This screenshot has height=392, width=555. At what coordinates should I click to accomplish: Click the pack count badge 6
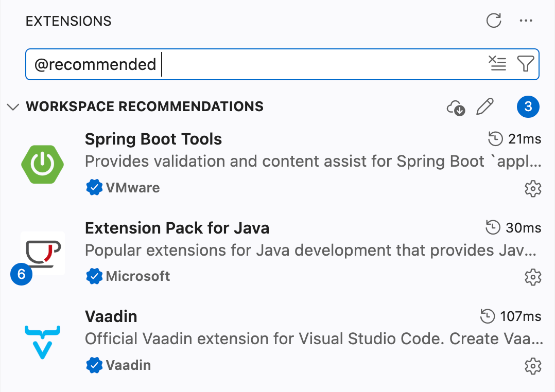coord(21,274)
